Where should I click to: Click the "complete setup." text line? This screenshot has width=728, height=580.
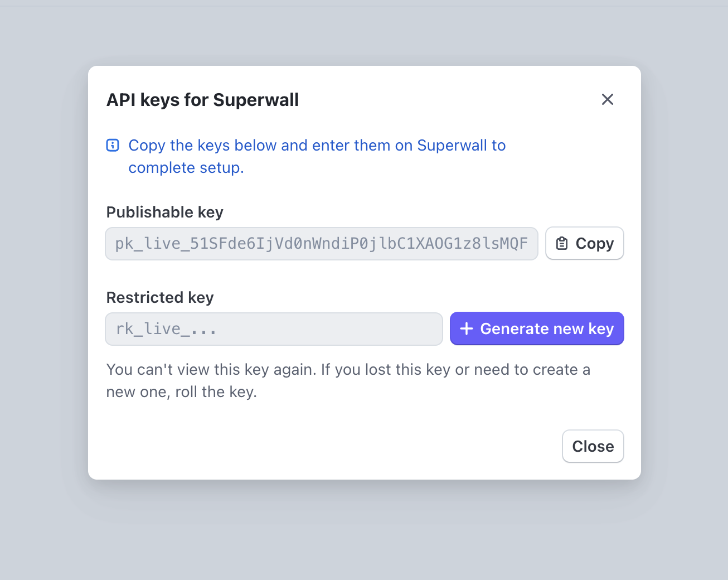pos(186,168)
